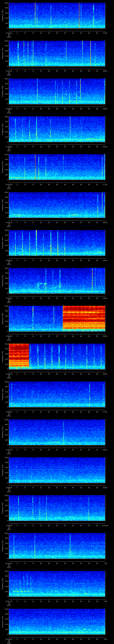Click the spectrogram panel starting at 20:01:00
Viewport: 114px width, 644px height.
tap(57, 584)
